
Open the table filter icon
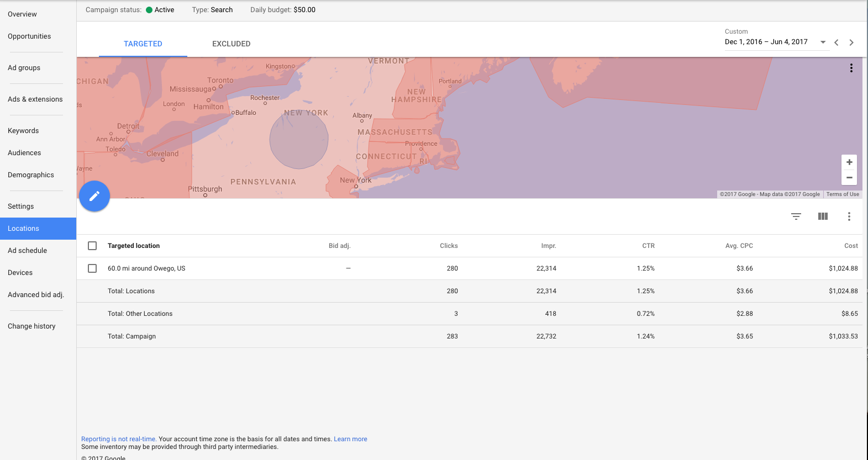click(796, 216)
